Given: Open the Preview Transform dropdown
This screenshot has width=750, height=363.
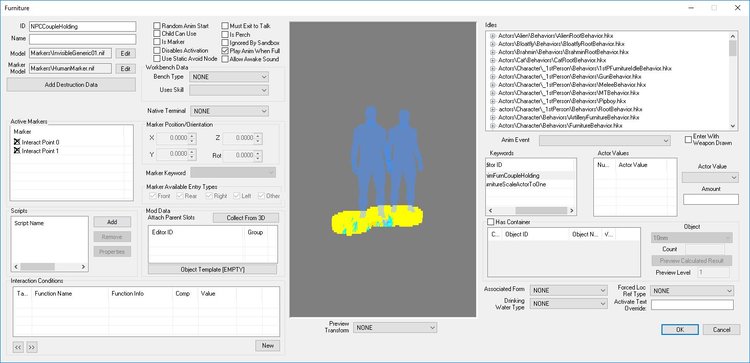Looking at the screenshot, I should [x=395, y=328].
